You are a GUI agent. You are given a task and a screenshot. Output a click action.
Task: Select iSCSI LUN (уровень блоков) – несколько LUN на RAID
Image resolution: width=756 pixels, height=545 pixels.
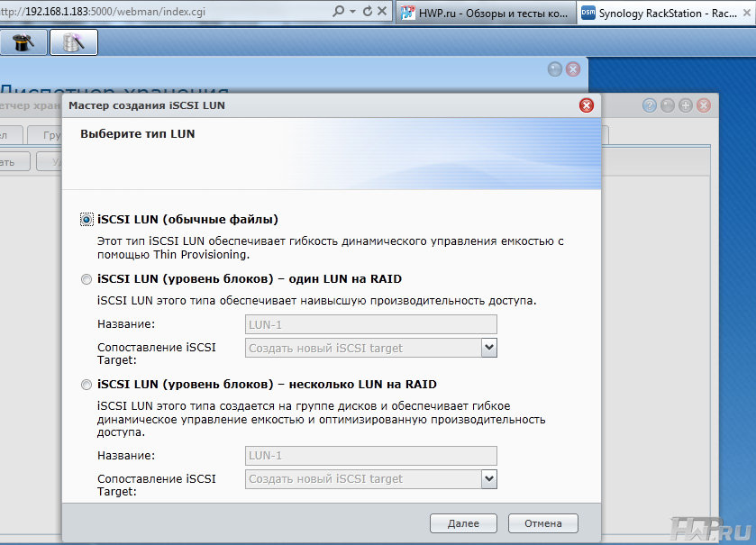pos(86,384)
